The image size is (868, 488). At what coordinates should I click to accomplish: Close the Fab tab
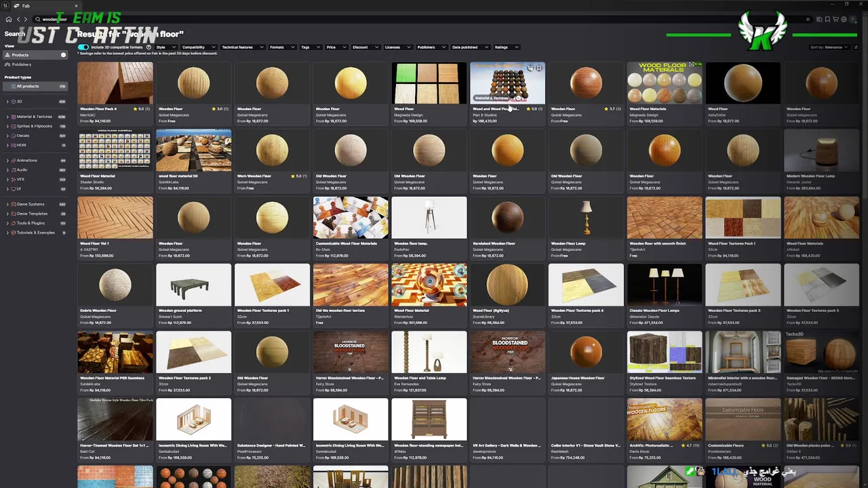pyautogui.click(x=76, y=5)
